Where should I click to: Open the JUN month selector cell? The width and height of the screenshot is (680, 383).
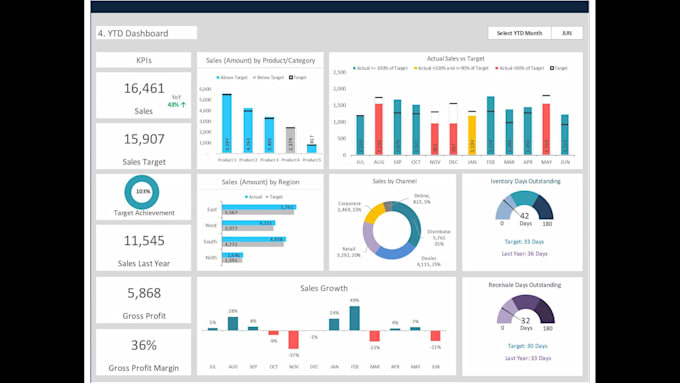pyautogui.click(x=567, y=33)
